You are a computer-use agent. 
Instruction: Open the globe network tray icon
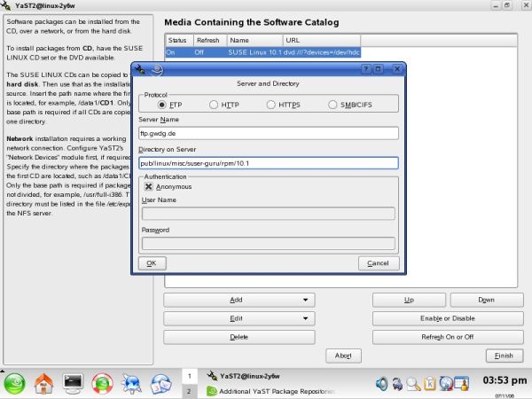pyautogui.click(x=446, y=384)
